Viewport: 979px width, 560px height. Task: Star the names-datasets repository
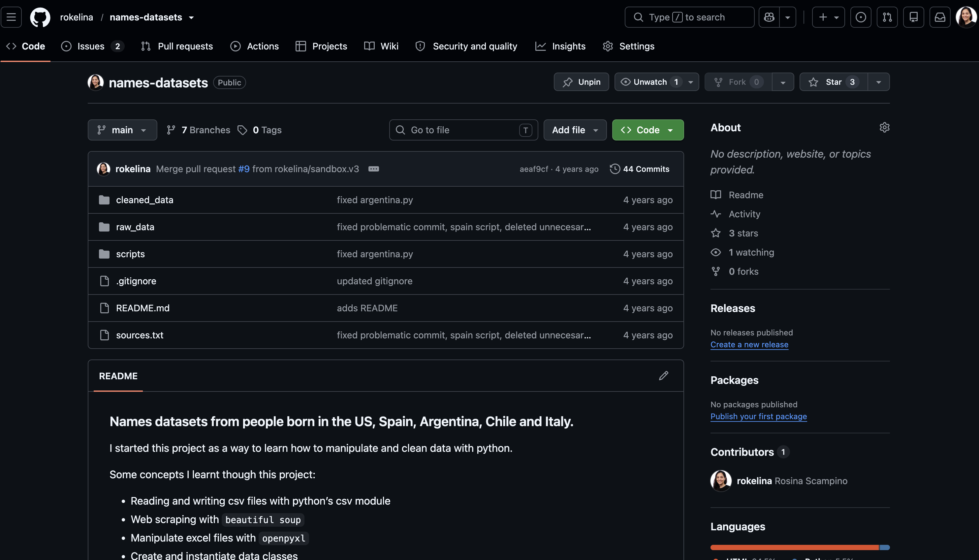pyautogui.click(x=834, y=82)
